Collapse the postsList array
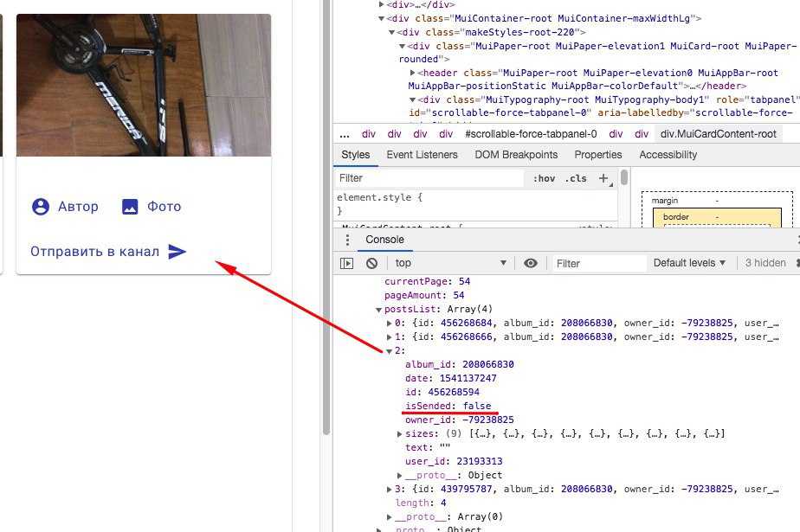 pos(378,310)
